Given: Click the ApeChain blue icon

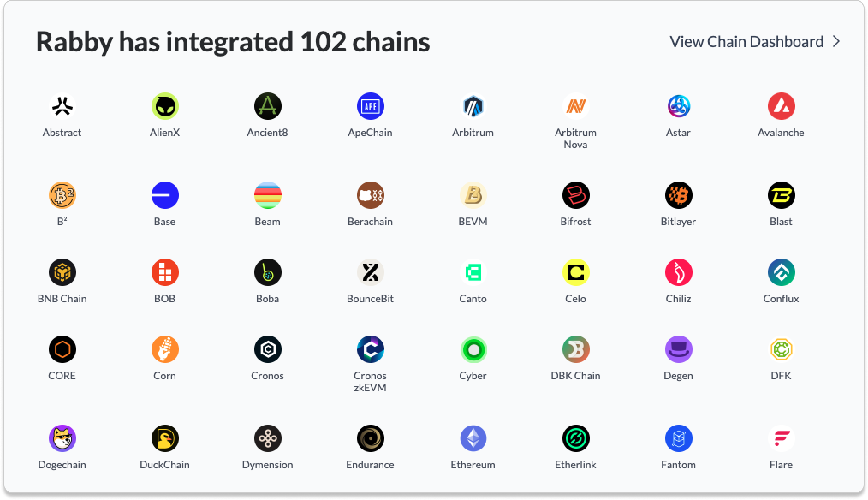Looking at the screenshot, I should pyautogui.click(x=370, y=106).
